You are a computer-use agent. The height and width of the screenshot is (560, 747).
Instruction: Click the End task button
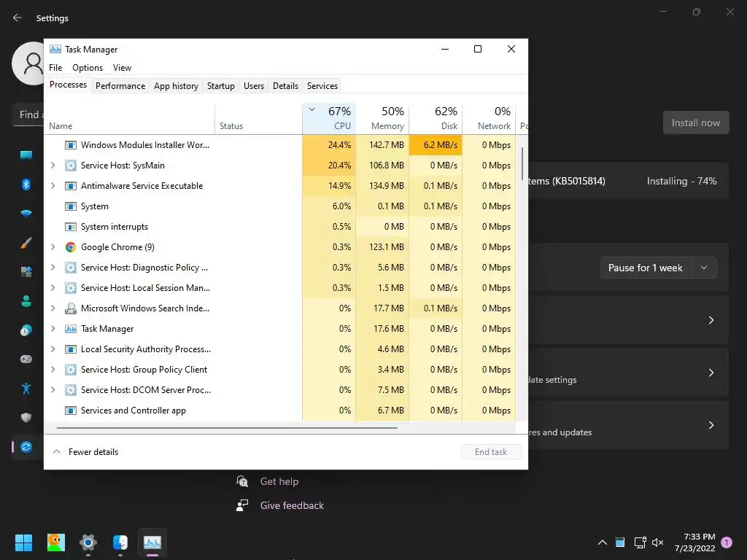[x=491, y=452]
